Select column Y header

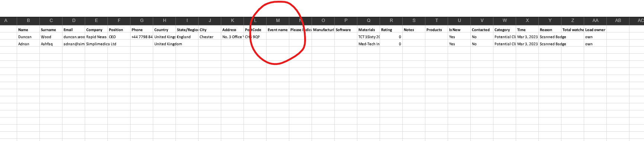(550, 21)
